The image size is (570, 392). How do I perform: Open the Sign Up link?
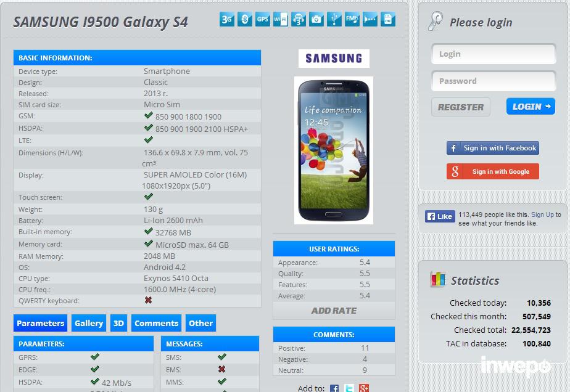click(x=542, y=214)
